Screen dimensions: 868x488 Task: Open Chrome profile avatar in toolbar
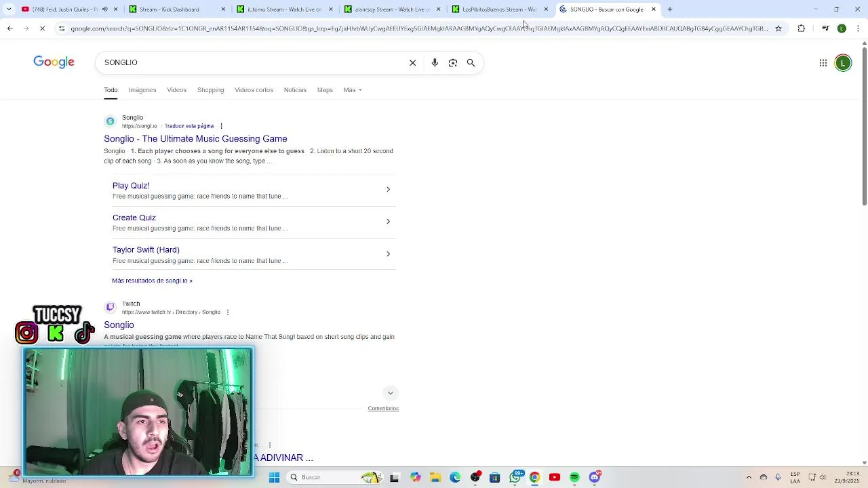[x=842, y=28]
